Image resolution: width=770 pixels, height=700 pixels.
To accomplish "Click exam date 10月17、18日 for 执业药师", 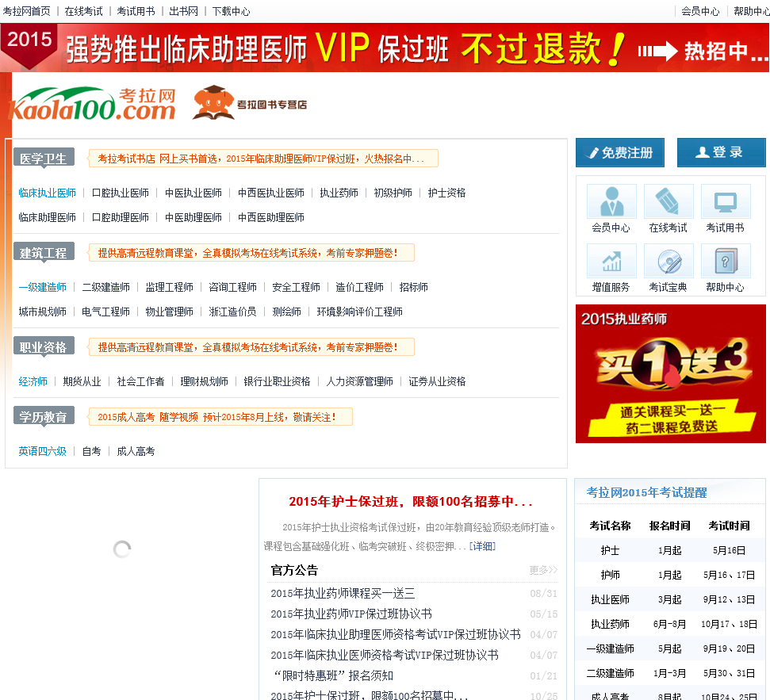I will click(x=729, y=624).
